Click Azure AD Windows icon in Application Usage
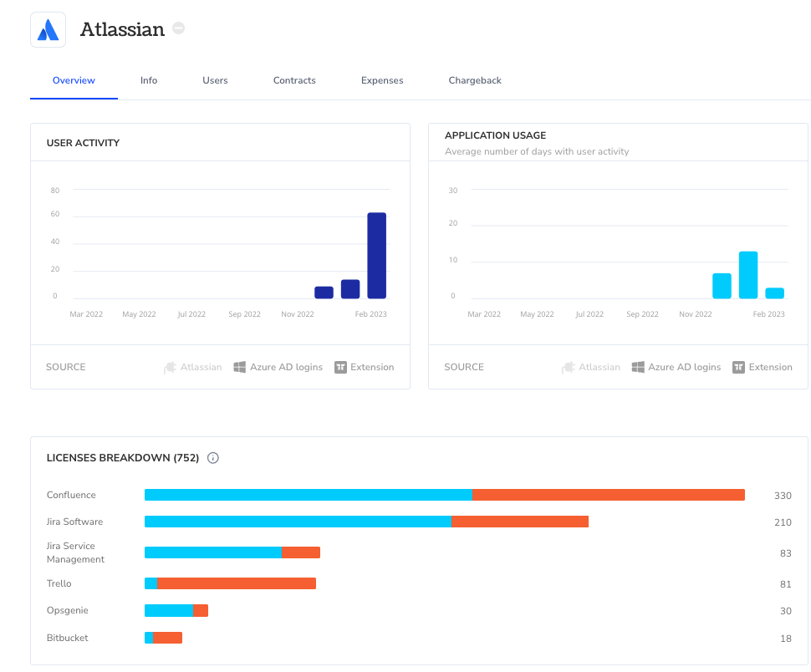811x672 pixels. (638, 367)
